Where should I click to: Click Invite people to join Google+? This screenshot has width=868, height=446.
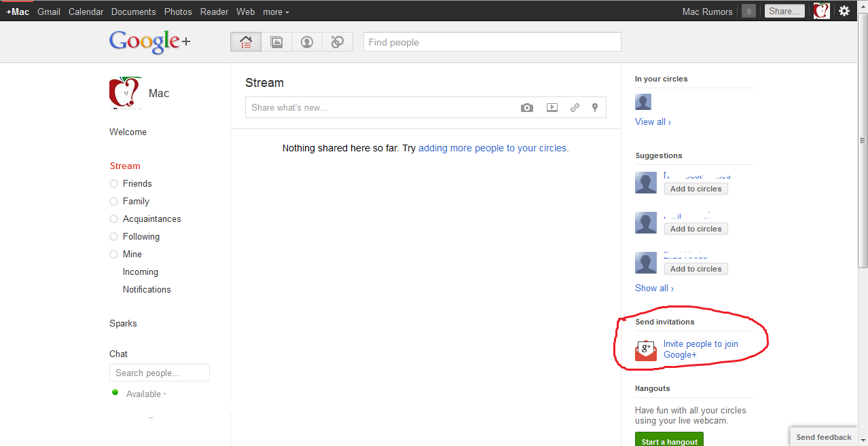click(701, 350)
